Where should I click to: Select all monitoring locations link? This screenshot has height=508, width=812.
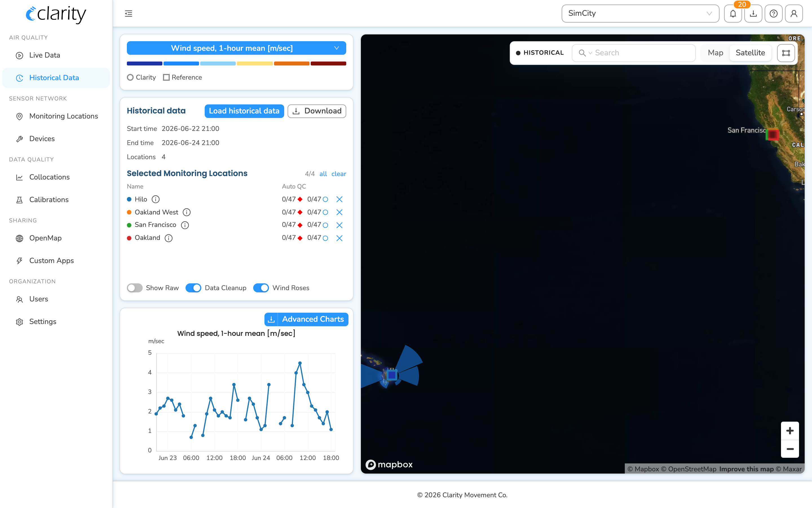323,174
